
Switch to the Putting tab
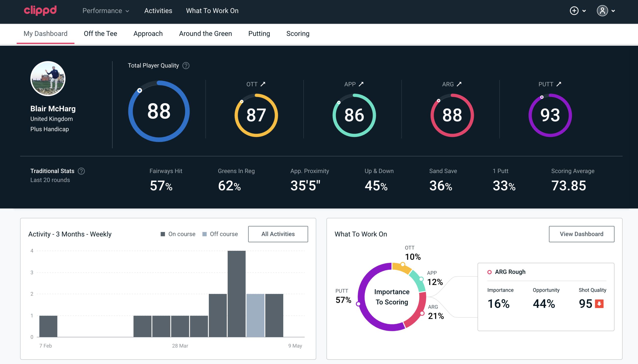259,33
